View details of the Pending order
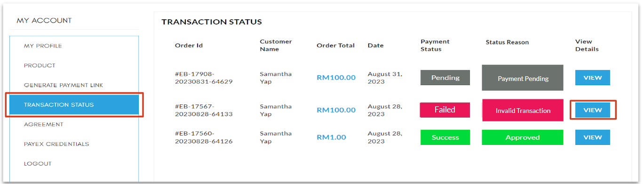Image resolution: width=644 pixels, height=184 pixels. click(x=592, y=78)
